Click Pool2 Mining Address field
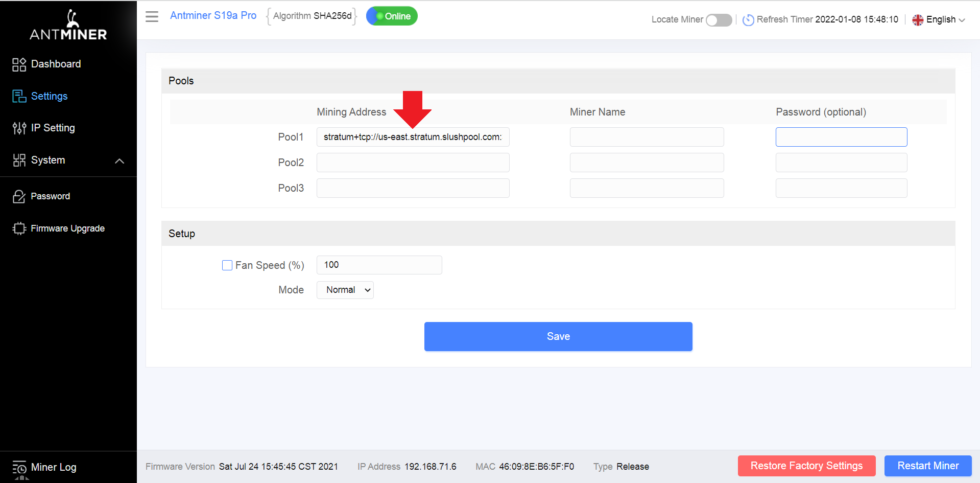The image size is (980, 483). coord(413,163)
